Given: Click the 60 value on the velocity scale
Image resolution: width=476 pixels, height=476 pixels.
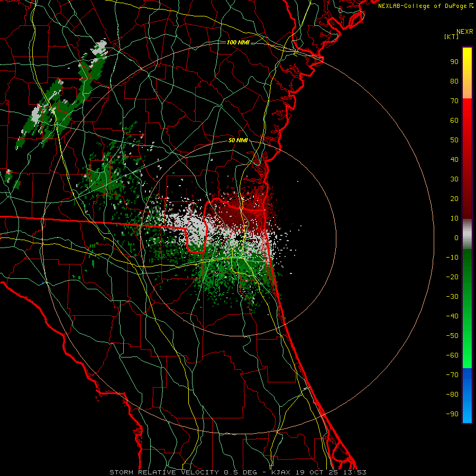Looking at the screenshot, I should pos(454,121).
